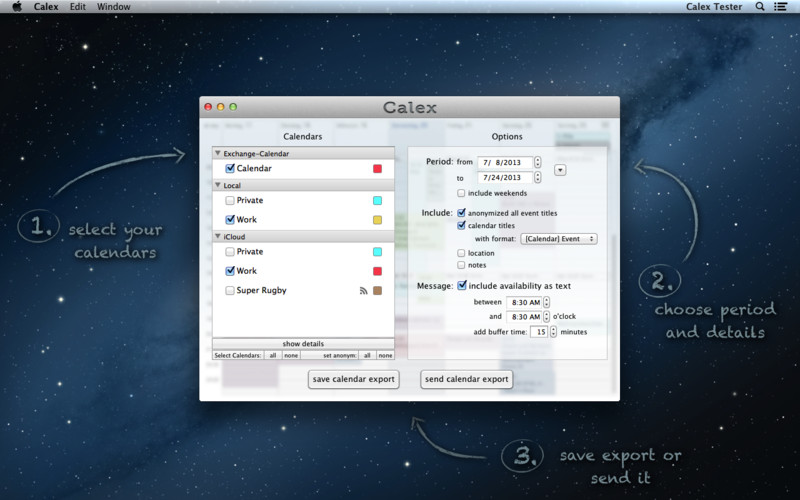Uncheck the iCloud Work calendar checkbox

point(230,271)
